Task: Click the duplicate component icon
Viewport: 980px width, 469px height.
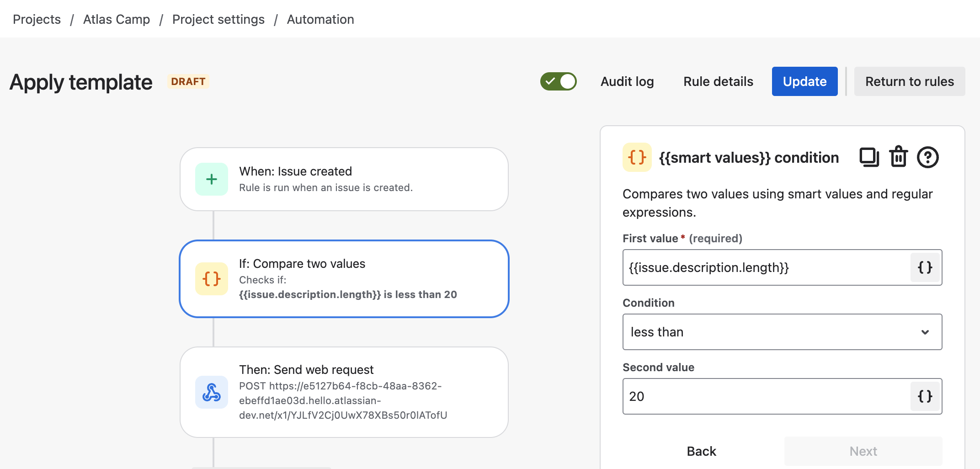Action: pyautogui.click(x=869, y=158)
